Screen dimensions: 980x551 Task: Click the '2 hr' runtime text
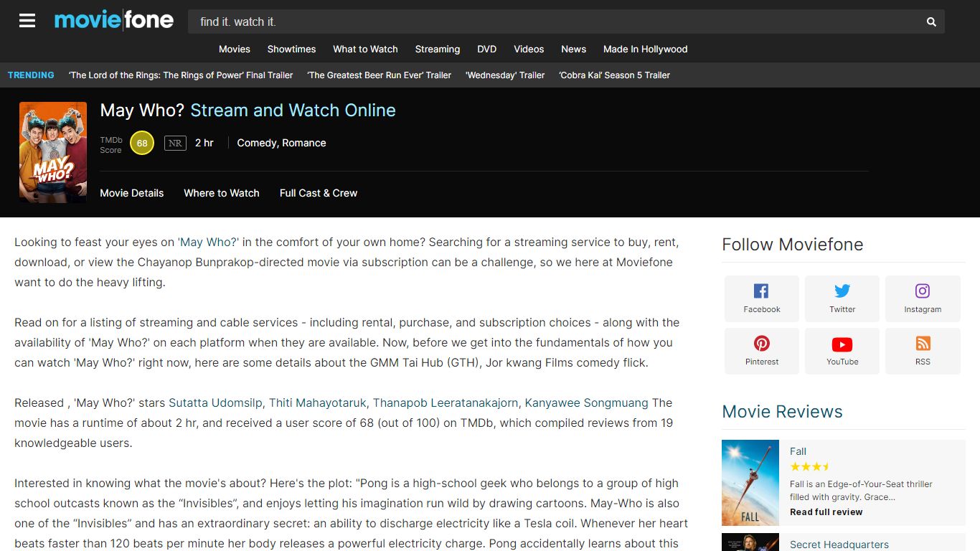click(204, 143)
